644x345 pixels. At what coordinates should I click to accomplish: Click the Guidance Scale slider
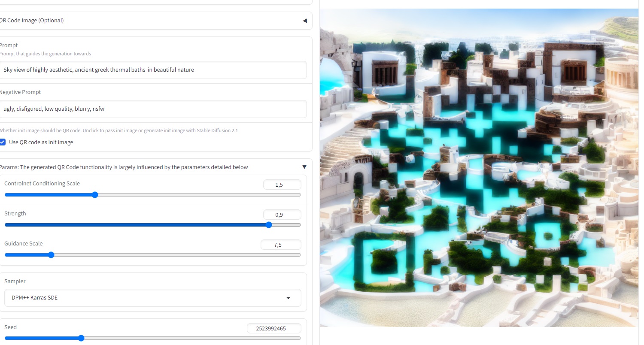pos(152,255)
